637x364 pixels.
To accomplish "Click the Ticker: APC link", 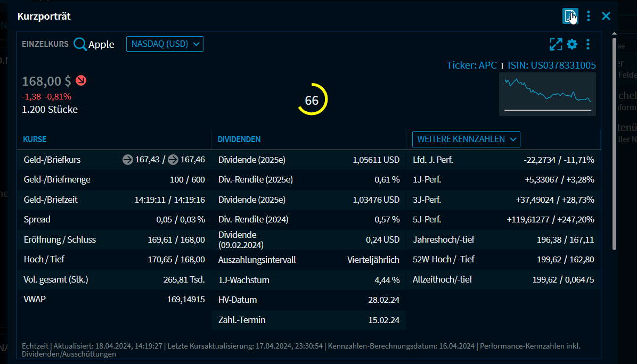I will (471, 65).
